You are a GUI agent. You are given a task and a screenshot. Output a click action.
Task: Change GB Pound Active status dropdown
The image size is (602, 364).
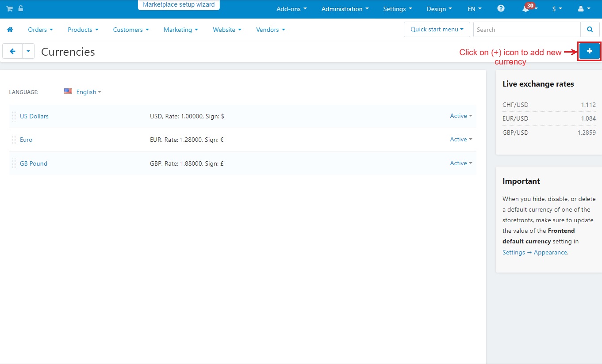click(461, 163)
